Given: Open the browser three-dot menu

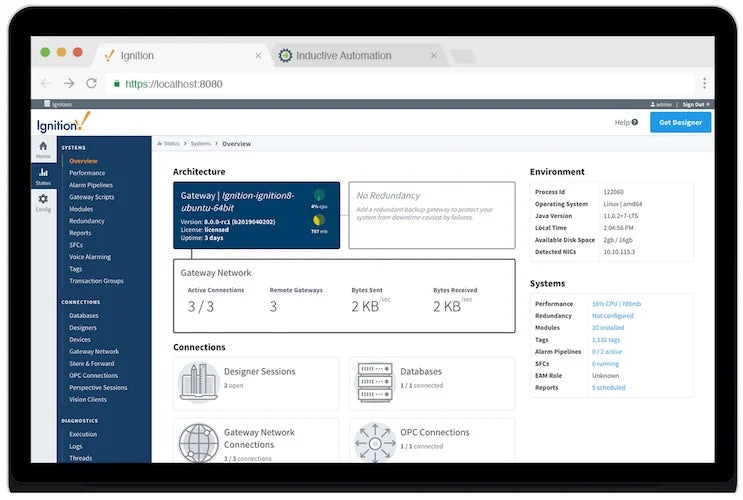Looking at the screenshot, I should [705, 83].
